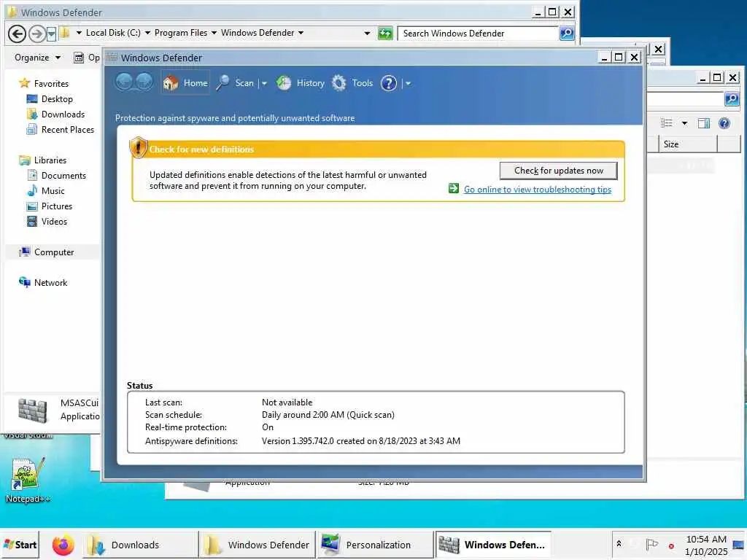The width and height of the screenshot is (747, 560).
Task: Go forward in Explorer Windows Defender window
Action: (x=36, y=34)
